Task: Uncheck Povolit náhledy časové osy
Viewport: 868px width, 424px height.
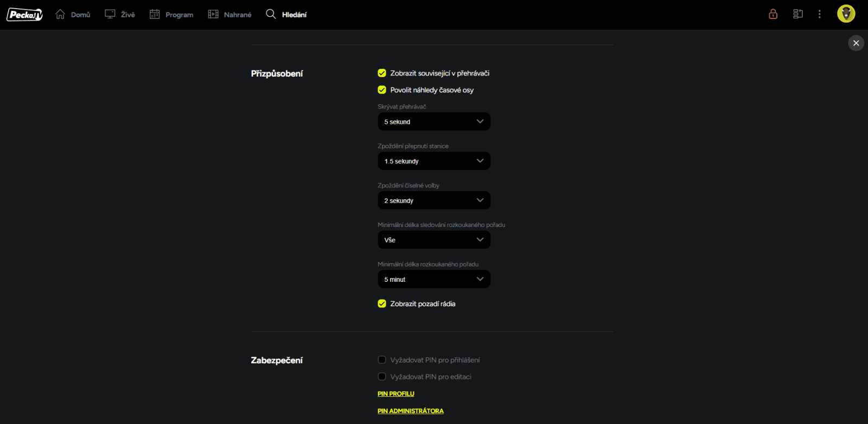Action: pyautogui.click(x=382, y=90)
